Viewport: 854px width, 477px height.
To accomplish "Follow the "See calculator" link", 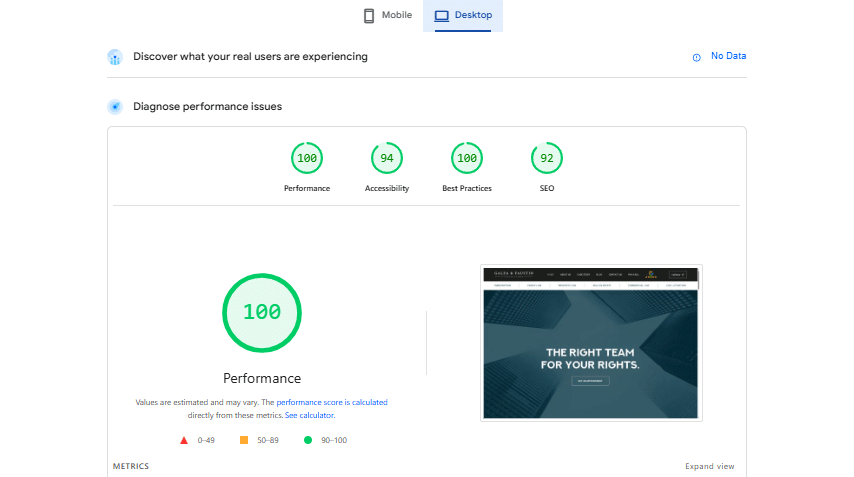I will [309, 415].
